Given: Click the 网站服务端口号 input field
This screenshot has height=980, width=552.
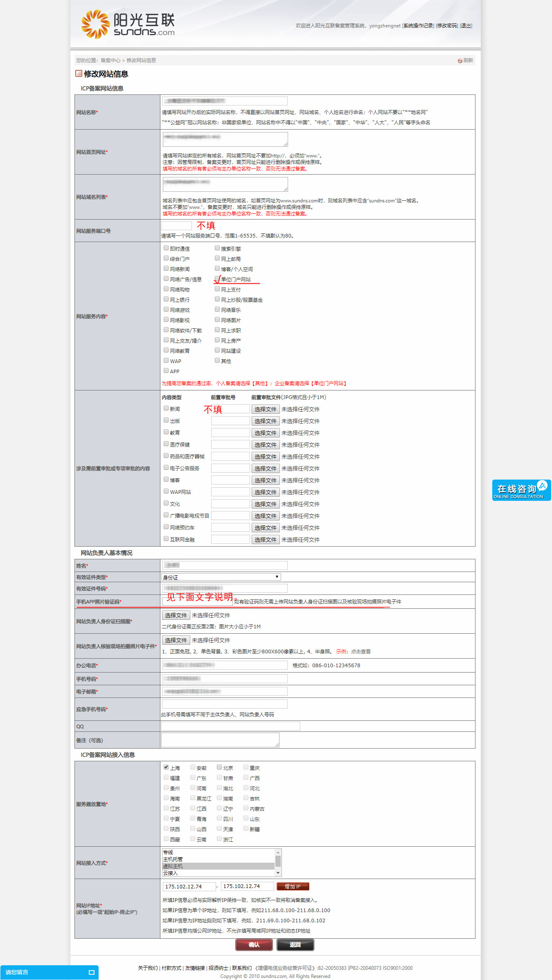Looking at the screenshot, I should click(x=177, y=225).
